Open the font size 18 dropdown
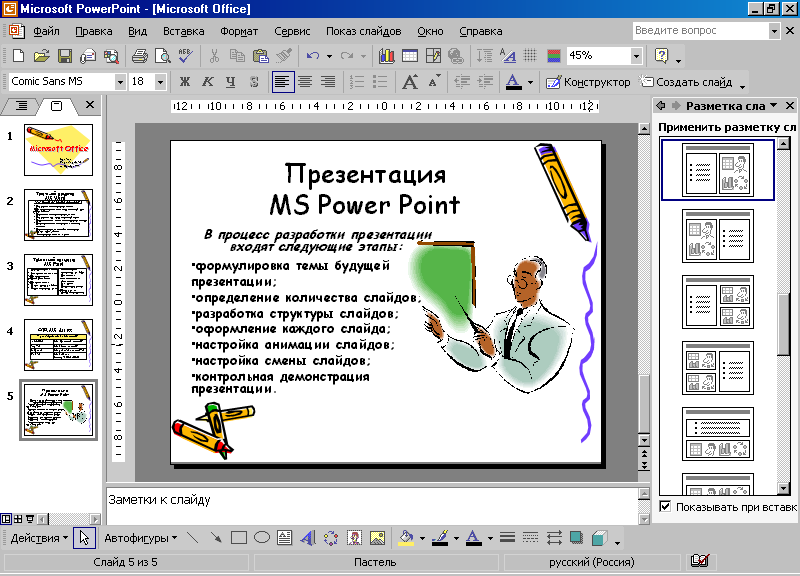 pos(160,82)
